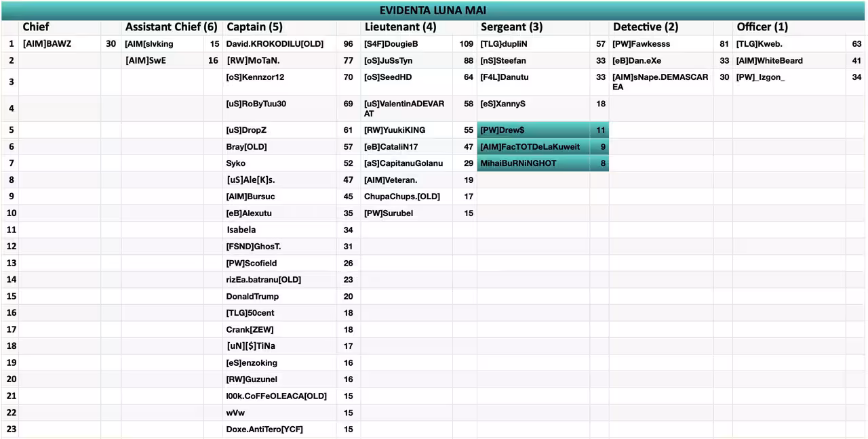
Task: Select the [uS]RoByTuu30 cell
Action: (279, 108)
